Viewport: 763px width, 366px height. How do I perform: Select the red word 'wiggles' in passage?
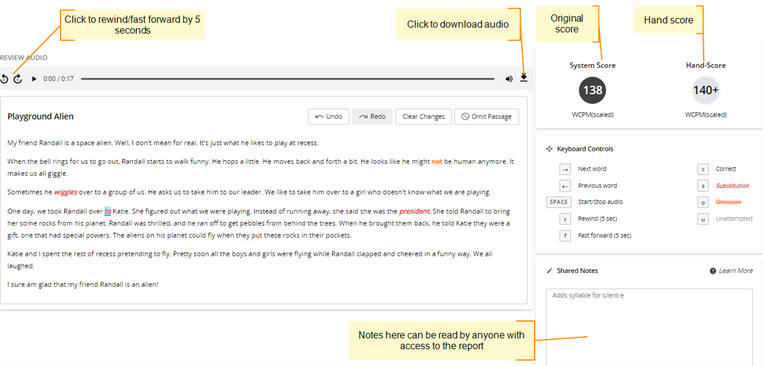[66, 192]
